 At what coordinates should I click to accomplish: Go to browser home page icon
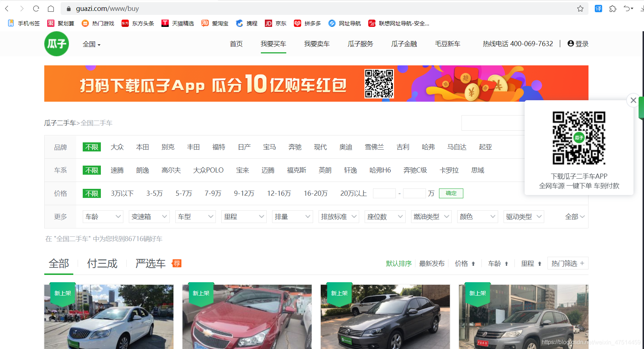pyautogui.click(x=51, y=8)
